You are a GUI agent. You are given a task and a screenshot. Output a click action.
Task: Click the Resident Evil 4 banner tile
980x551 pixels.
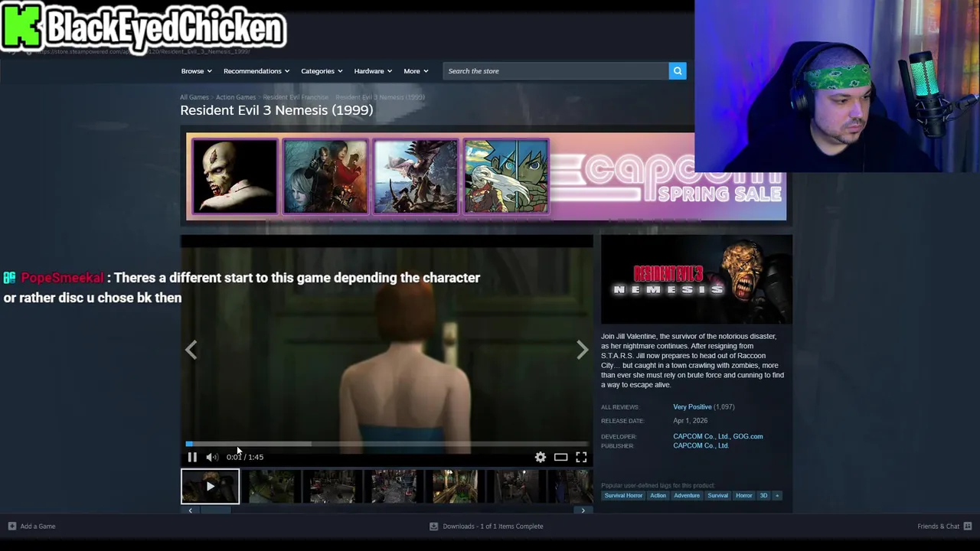click(325, 176)
